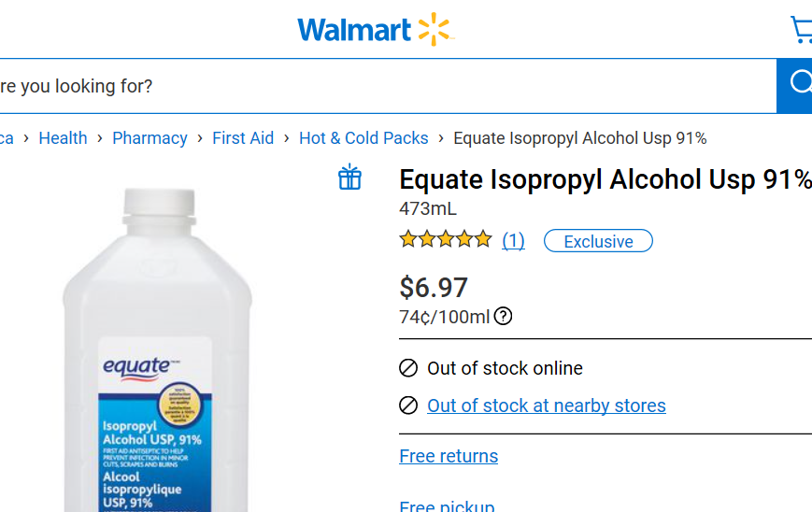Open Hot & Cold Packs breadcrumb

(363, 138)
